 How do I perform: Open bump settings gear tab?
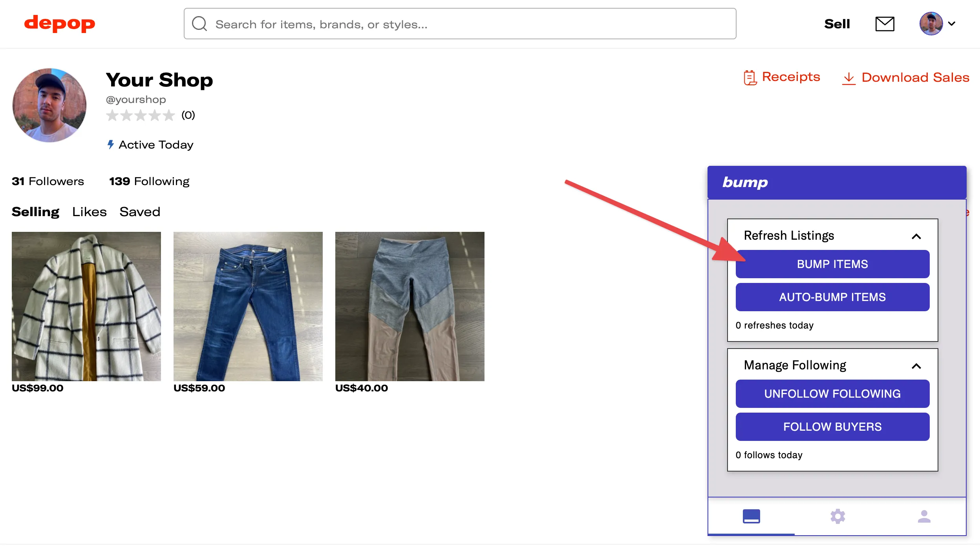(x=837, y=516)
